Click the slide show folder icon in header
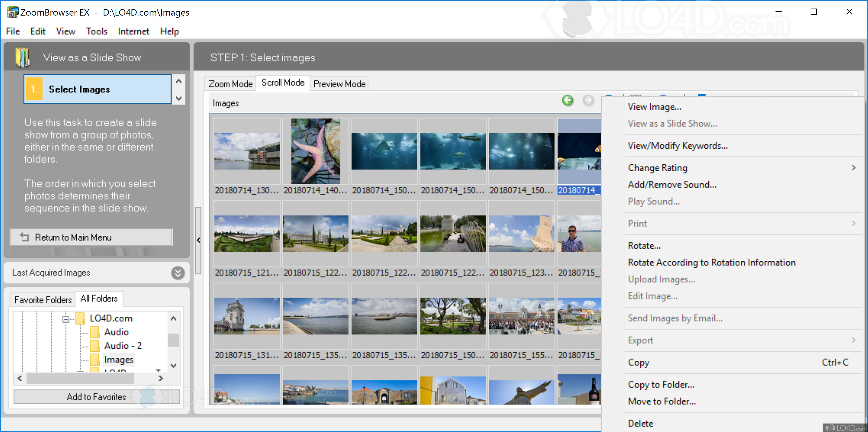Viewport: 868px width, 432px height. click(23, 57)
